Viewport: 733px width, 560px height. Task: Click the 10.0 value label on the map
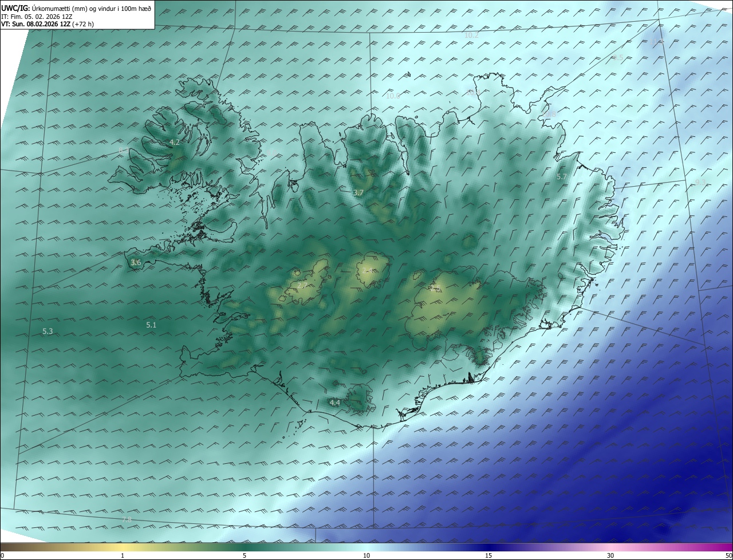click(393, 96)
